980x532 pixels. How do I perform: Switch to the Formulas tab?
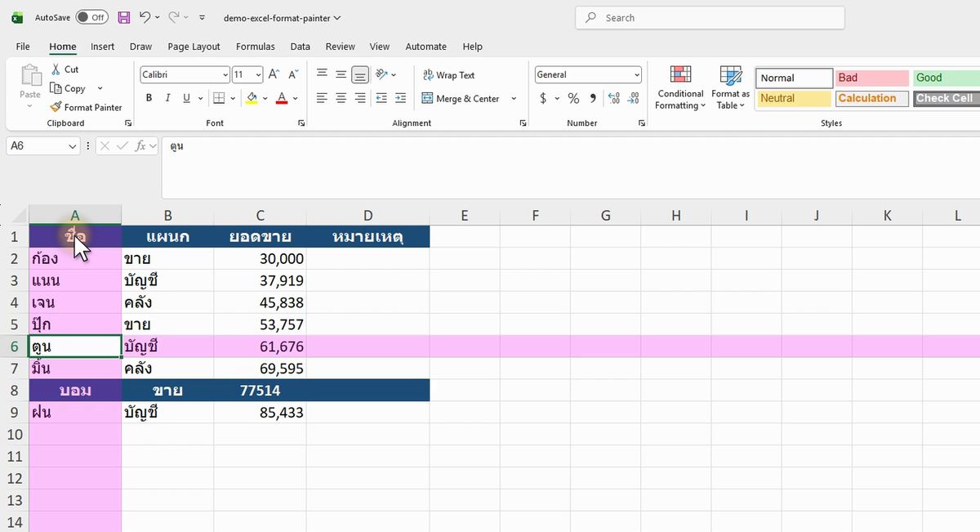point(256,47)
